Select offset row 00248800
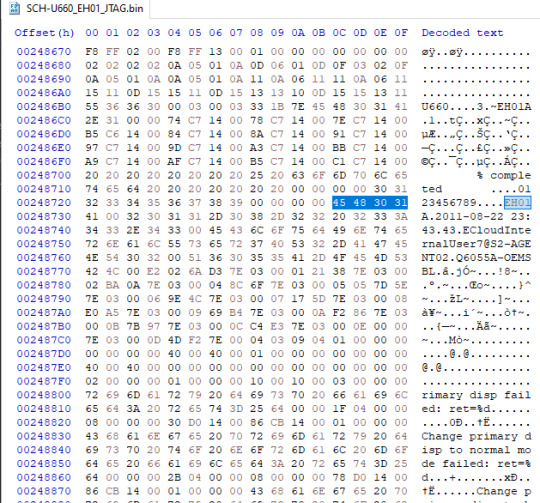Viewport: 540px width, 503px height. point(44,395)
